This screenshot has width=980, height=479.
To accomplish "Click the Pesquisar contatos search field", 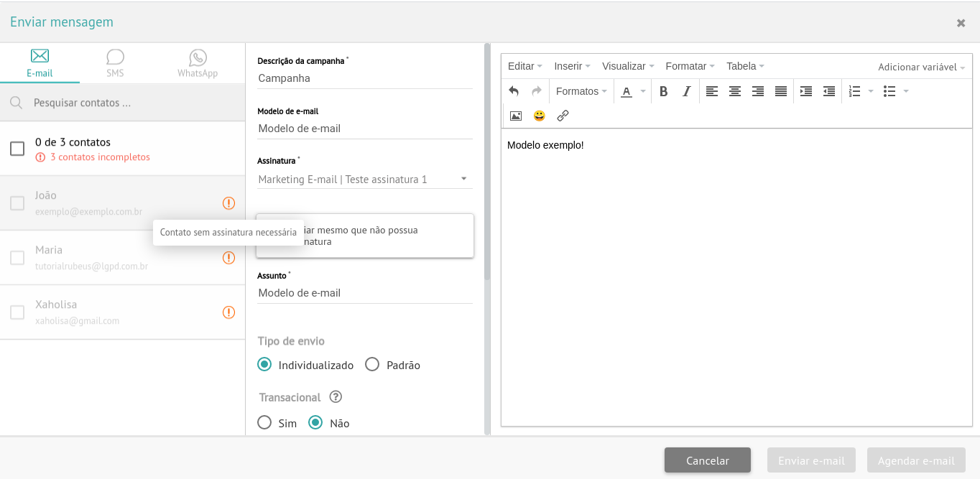I will point(122,103).
